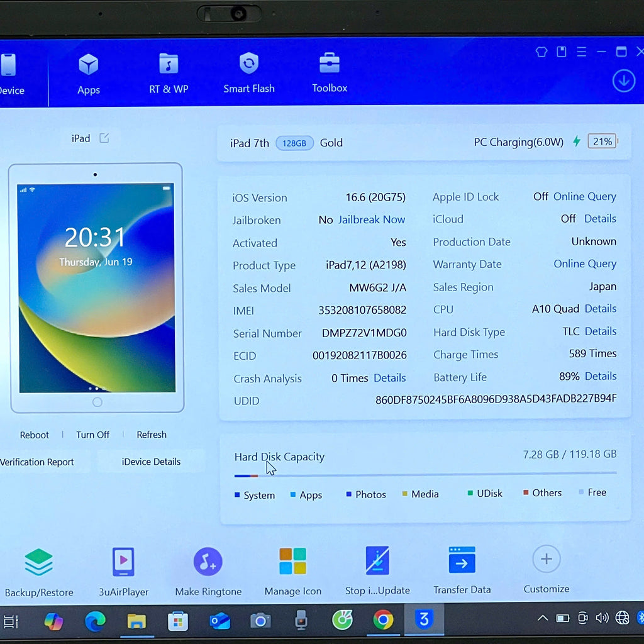The image size is (644, 644).
Task: Click the hard disk capacity bar
Action: tap(426, 475)
